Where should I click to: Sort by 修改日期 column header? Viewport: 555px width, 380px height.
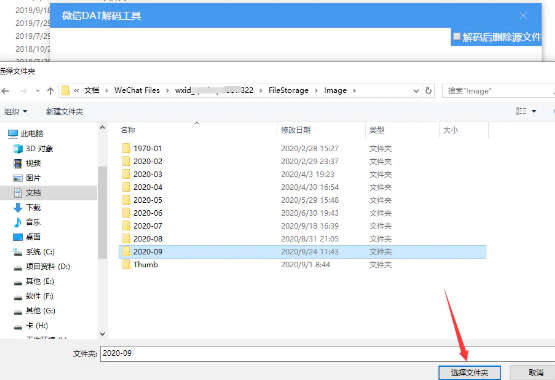coord(296,130)
